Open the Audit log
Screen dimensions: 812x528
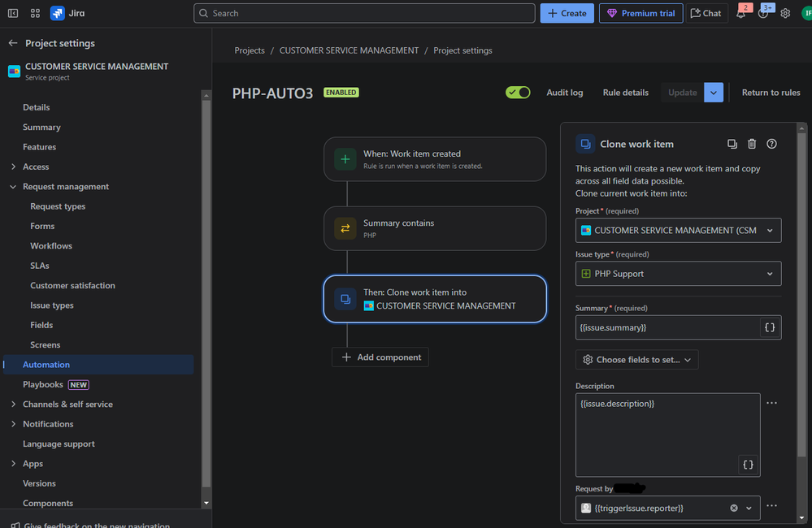[x=564, y=93]
